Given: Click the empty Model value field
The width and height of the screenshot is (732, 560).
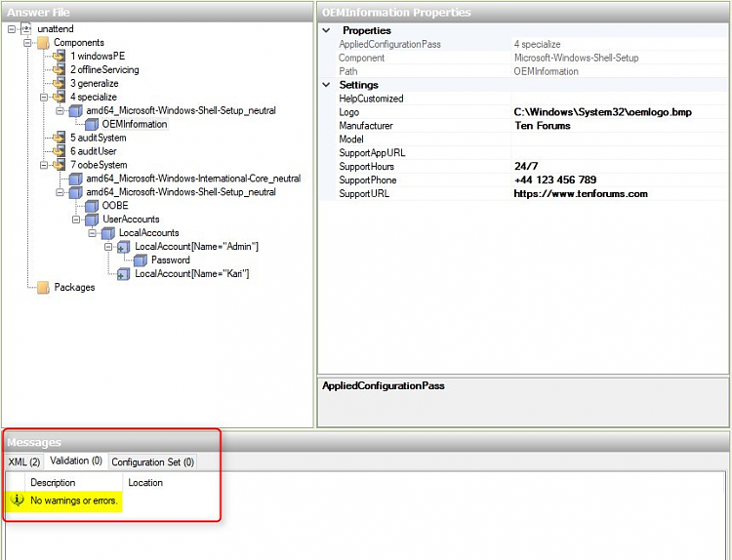Looking at the screenshot, I should pos(619,140).
